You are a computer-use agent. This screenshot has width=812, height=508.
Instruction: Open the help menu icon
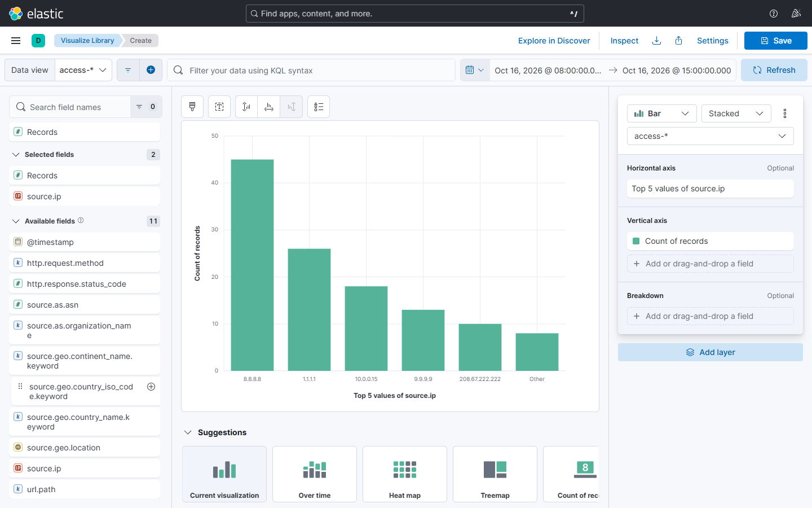pos(774,14)
